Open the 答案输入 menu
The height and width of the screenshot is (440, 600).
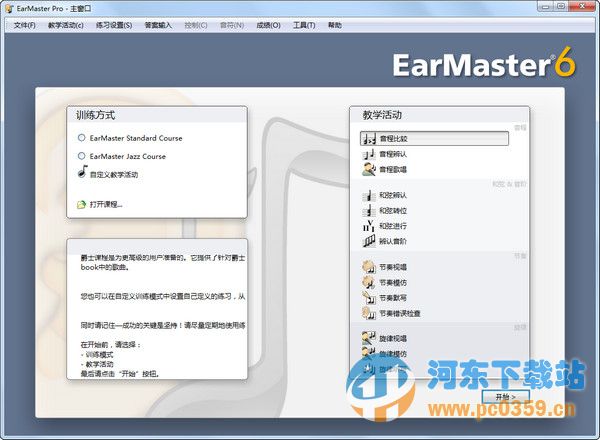click(158, 25)
